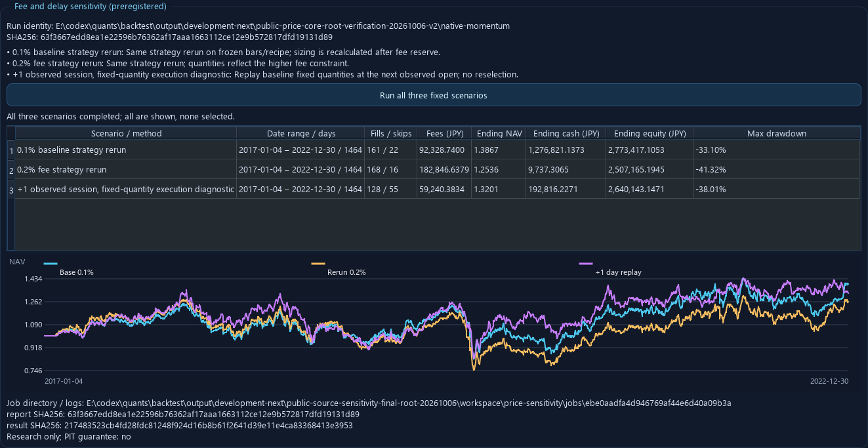Click the Max drawdown column header
Screen dimensions: 868x448
click(x=777, y=133)
